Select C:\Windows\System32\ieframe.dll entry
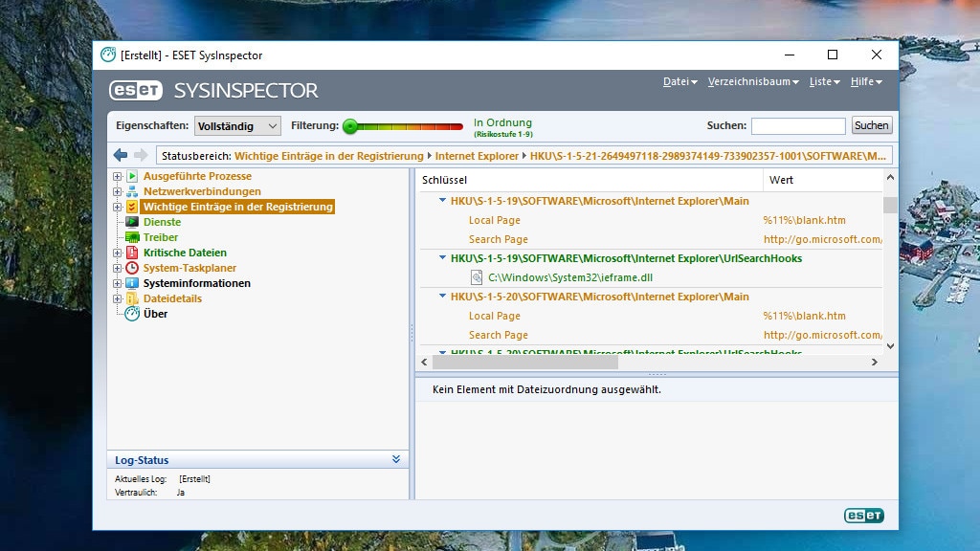This screenshot has height=551, width=980. pos(570,277)
